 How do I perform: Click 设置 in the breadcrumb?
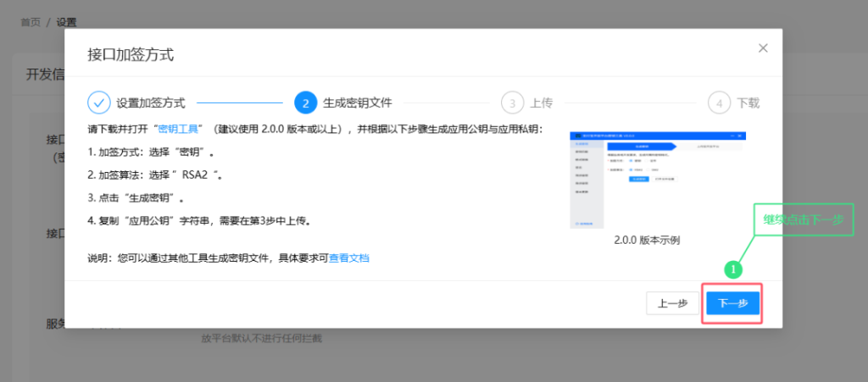(66, 23)
